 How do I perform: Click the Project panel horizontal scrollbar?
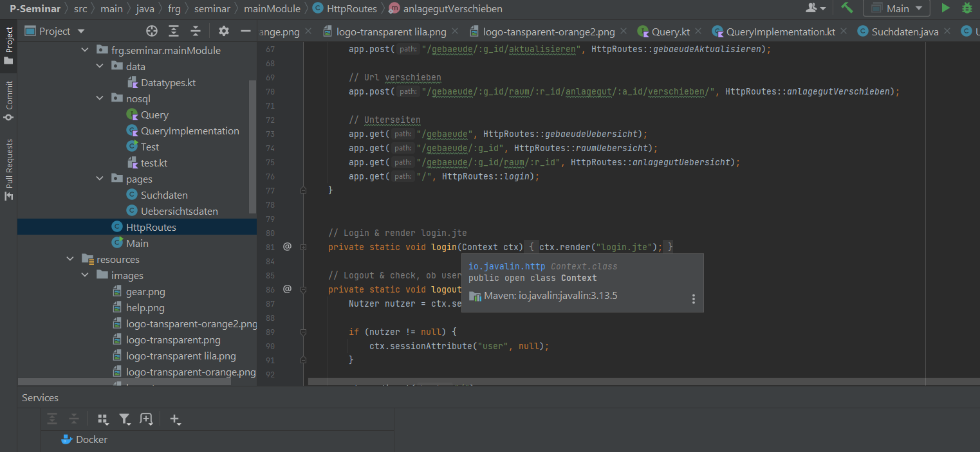pos(124,382)
